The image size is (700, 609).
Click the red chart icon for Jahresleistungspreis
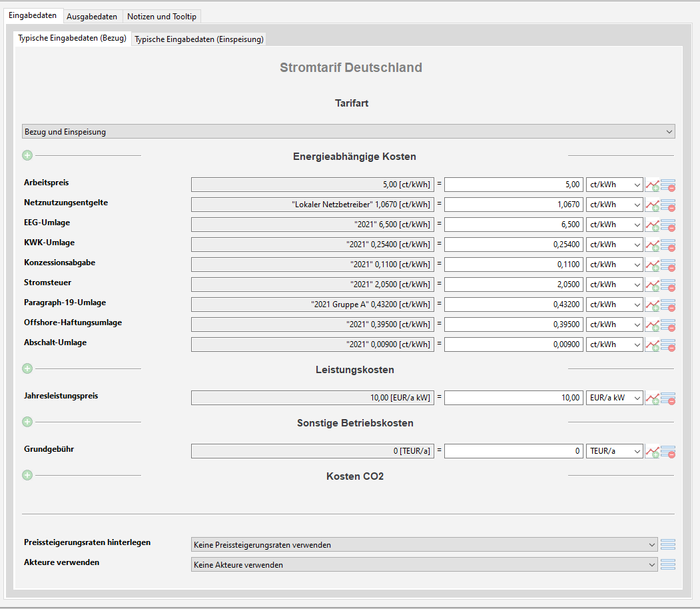coord(652,398)
